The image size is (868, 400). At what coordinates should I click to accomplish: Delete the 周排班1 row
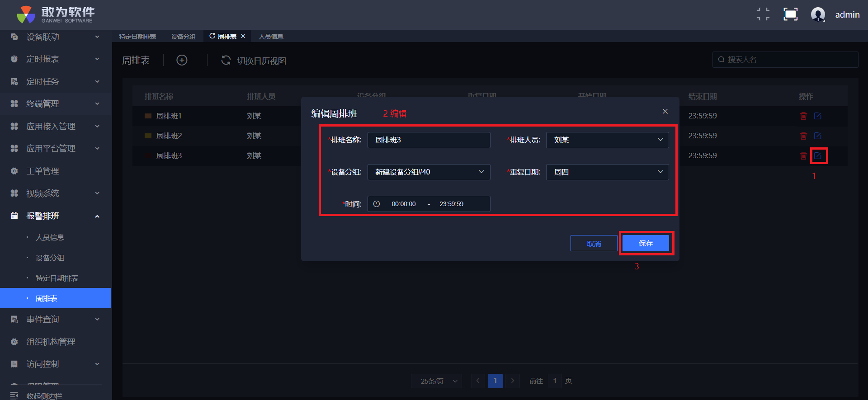click(803, 116)
